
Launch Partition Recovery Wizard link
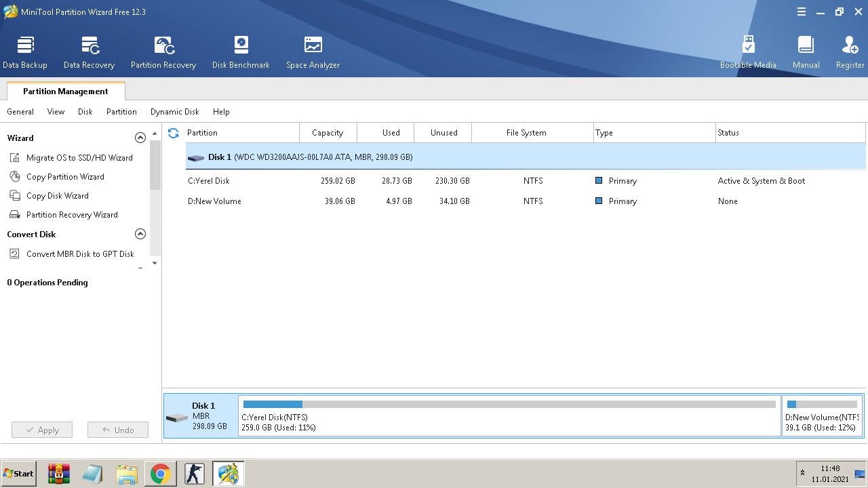[x=72, y=215]
